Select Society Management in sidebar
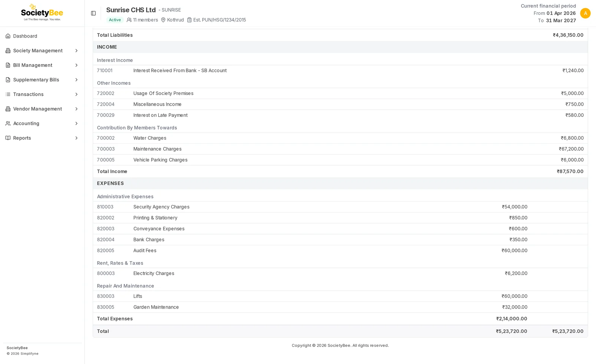Image resolution: width=596 pixels, height=364 pixels. click(42, 51)
